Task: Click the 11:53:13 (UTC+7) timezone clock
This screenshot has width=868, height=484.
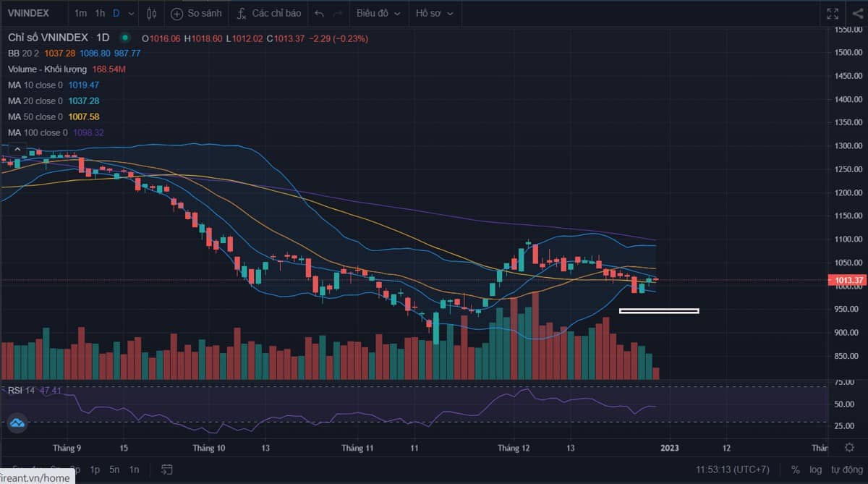Action: click(x=733, y=470)
